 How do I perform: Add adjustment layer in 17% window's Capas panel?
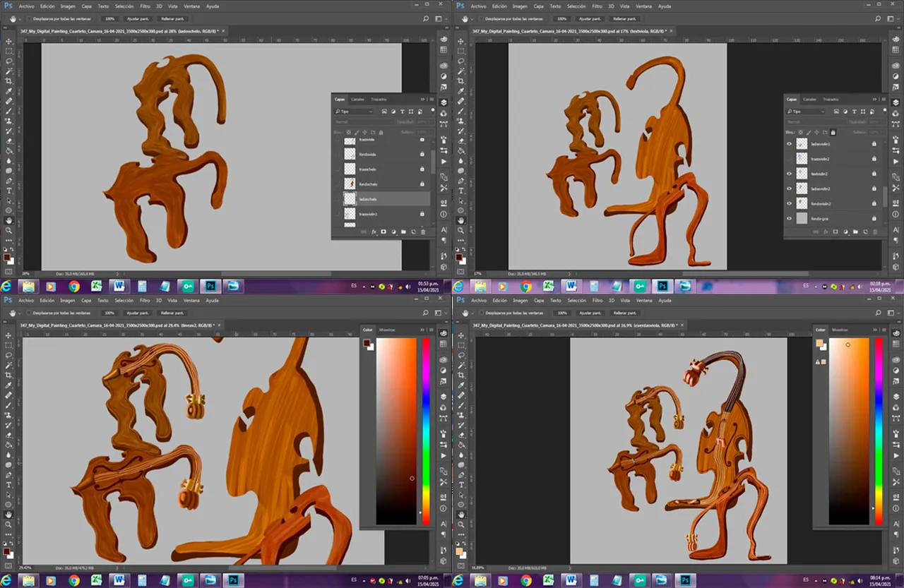tap(846, 232)
